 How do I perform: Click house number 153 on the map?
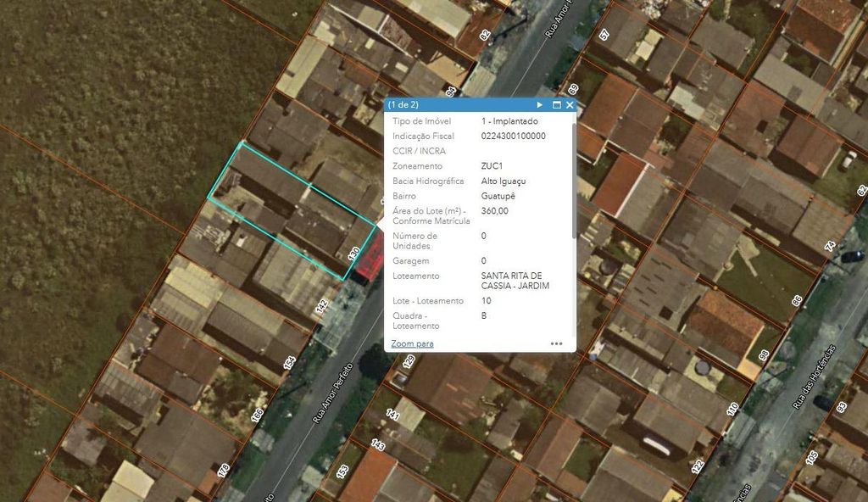coord(342,471)
